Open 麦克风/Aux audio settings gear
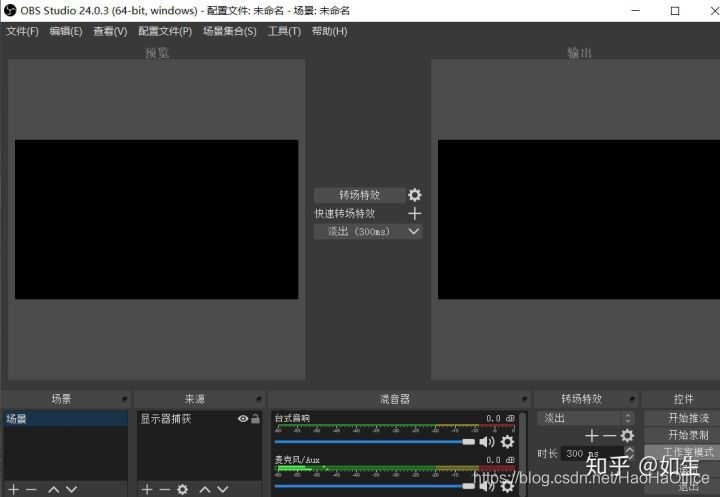Image resolution: width=720 pixels, height=497 pixels. click(x=507, y=486)
